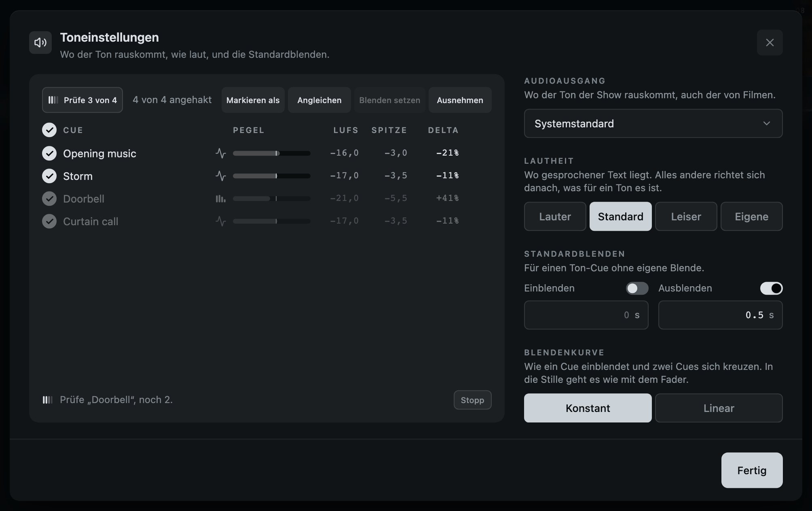Click the Opening music cue name
The width and height of the screenshot is (812, 511).
point(99,154)
